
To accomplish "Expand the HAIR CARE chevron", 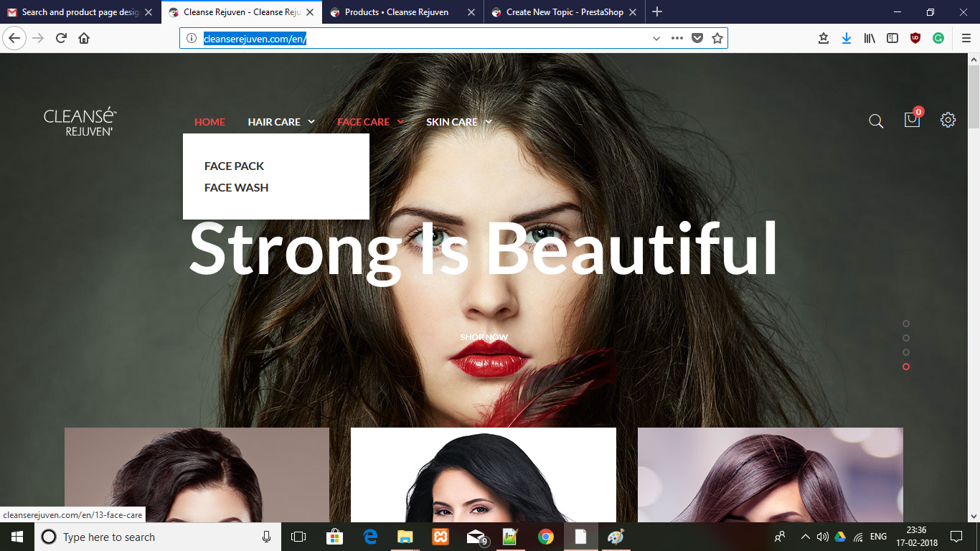I will pos(311,122).
